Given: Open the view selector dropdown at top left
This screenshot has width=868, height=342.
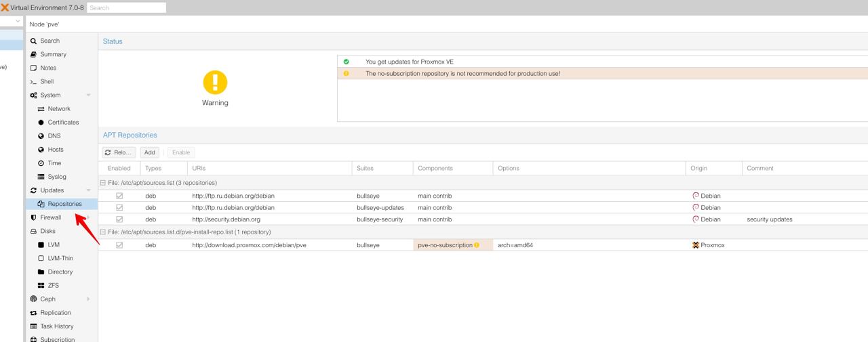Looking at the screenshot, I should [x=18, y=22].
